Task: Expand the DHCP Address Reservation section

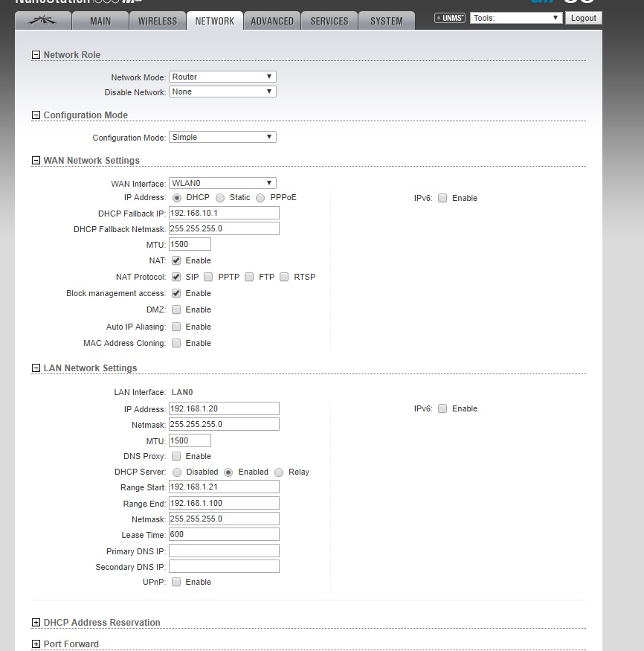Action: point(36,622)
